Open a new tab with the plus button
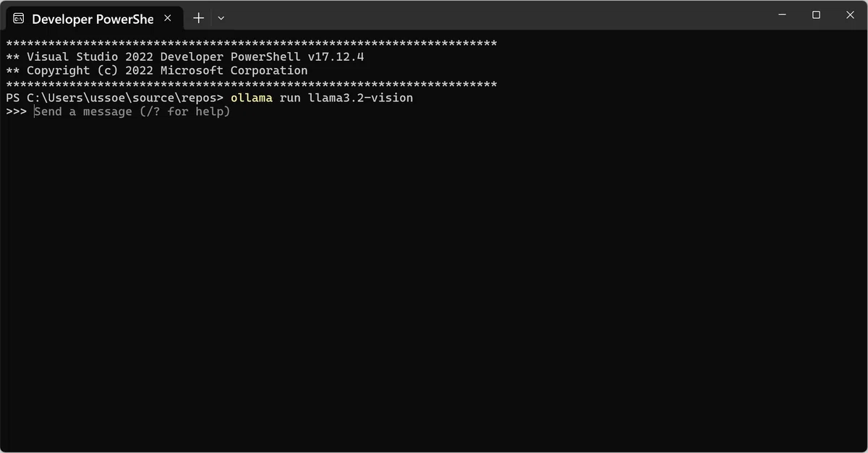The width and height of the screenshot is (868, 453). click(x=198, y=18)
